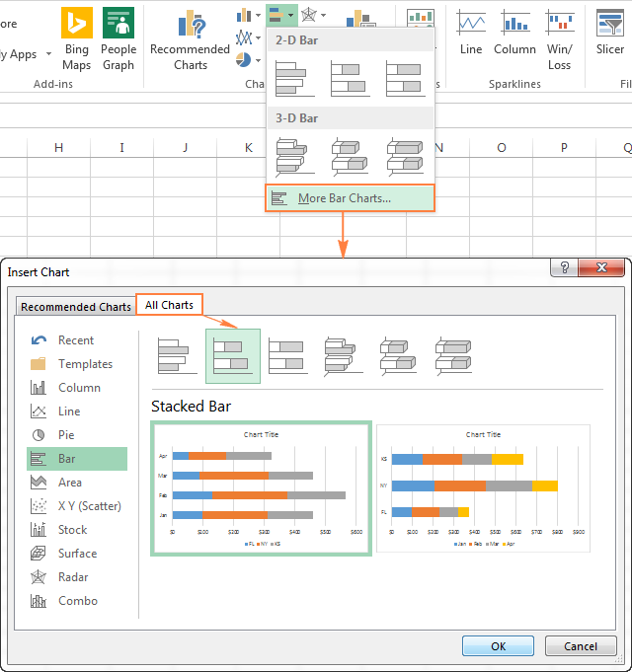Image resolution: width=632 pixels, height=672 pixels.
Task: Choose the 3-D 100% Stacked Bar in dropdown
Action: point(405,156)
